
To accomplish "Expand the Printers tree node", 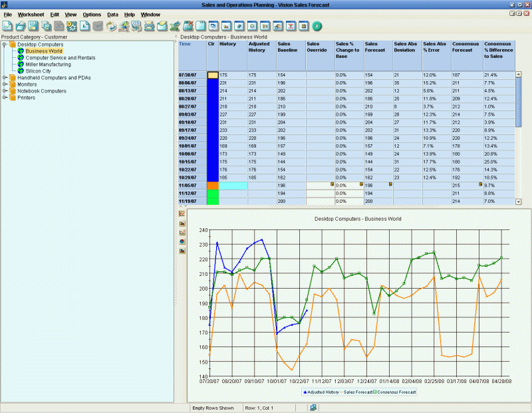I will point(5,98).
